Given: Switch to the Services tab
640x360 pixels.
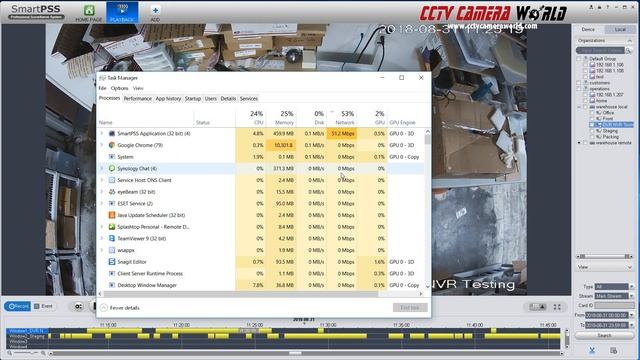Looking at the screenshot, I should point(249,98).
